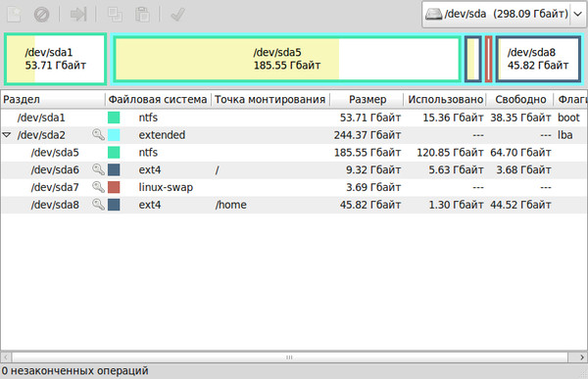
Task: Click the "/" mount point for /dev/sda6
Action: pyautogui.click(x=218, y=170)
